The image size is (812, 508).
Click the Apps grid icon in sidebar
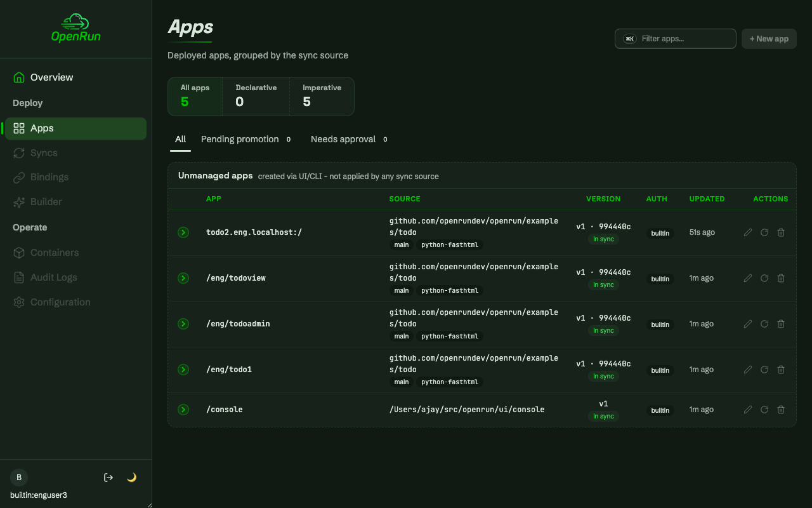tap(19, 128)
